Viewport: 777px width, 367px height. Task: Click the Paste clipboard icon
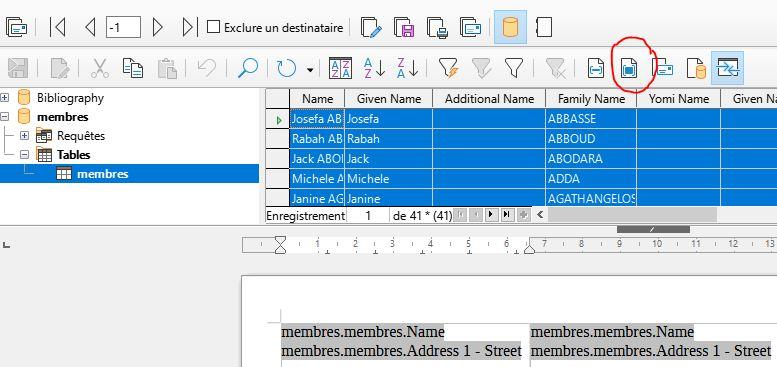(167, 68)
